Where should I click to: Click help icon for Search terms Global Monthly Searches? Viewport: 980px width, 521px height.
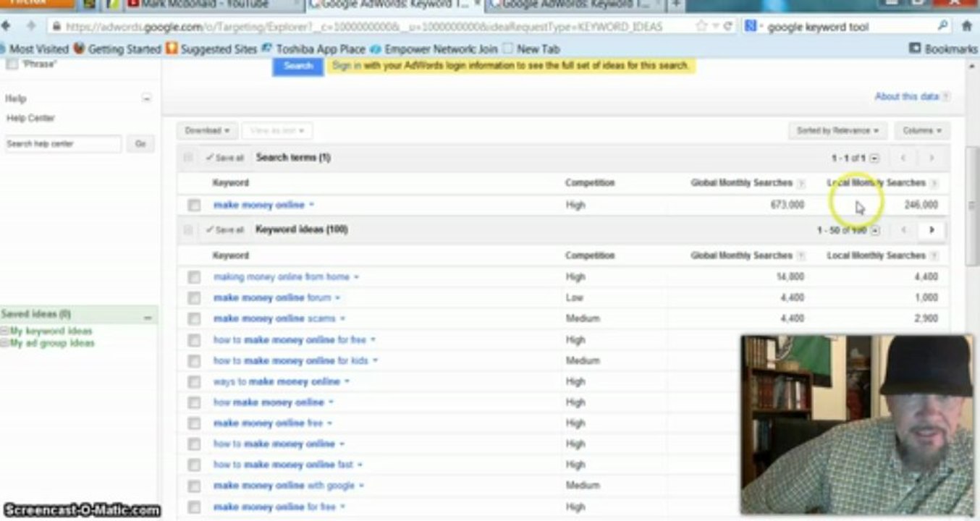pos(801,183)
